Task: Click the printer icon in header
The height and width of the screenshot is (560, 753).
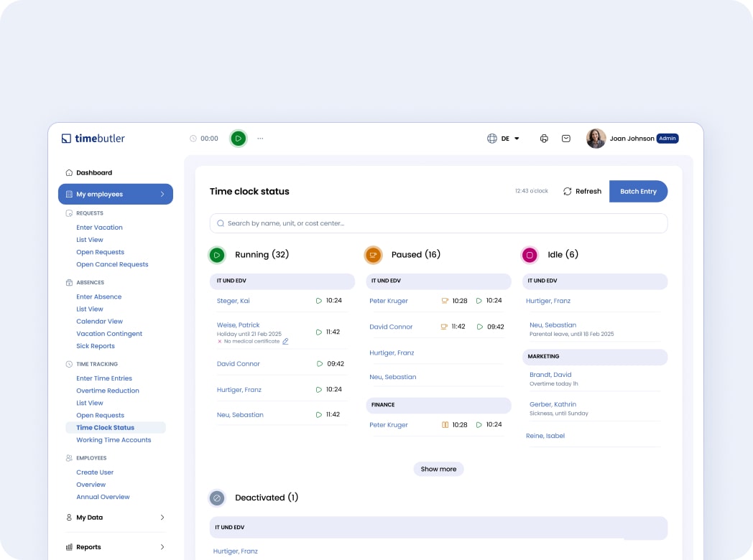Action: (x=544, y=139)
